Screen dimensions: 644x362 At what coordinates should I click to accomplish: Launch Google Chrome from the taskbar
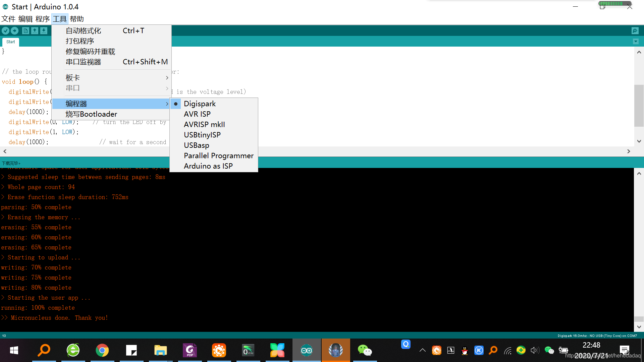(x=102, y=350)
